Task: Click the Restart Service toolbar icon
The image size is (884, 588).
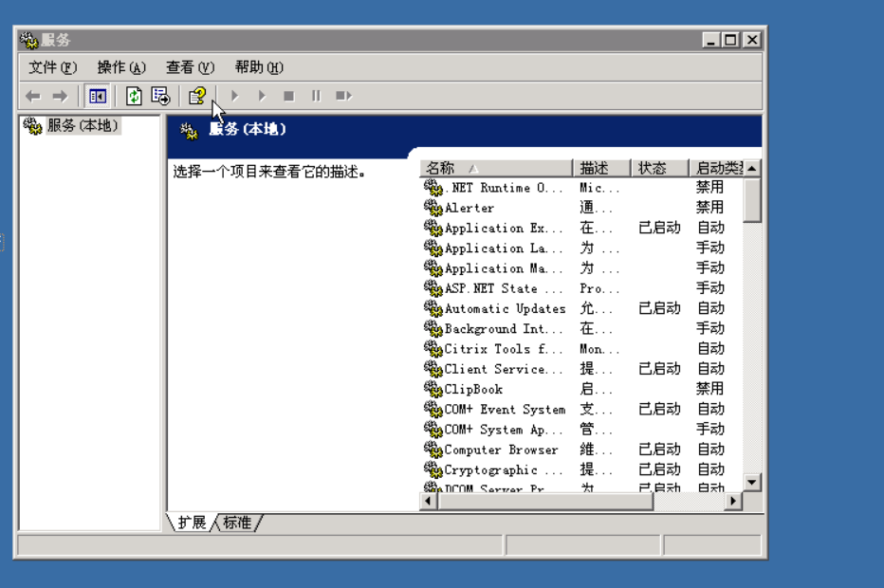Action: pos(343,97)
